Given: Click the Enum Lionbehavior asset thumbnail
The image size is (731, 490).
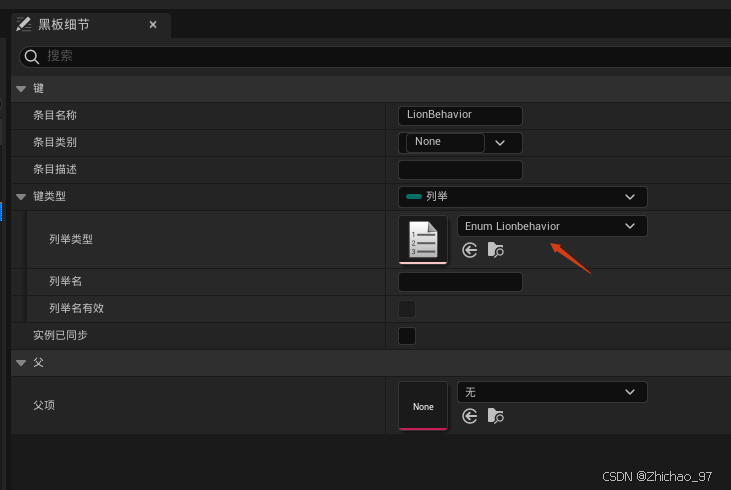Looking at the screenshot, I should click(423, 240).
